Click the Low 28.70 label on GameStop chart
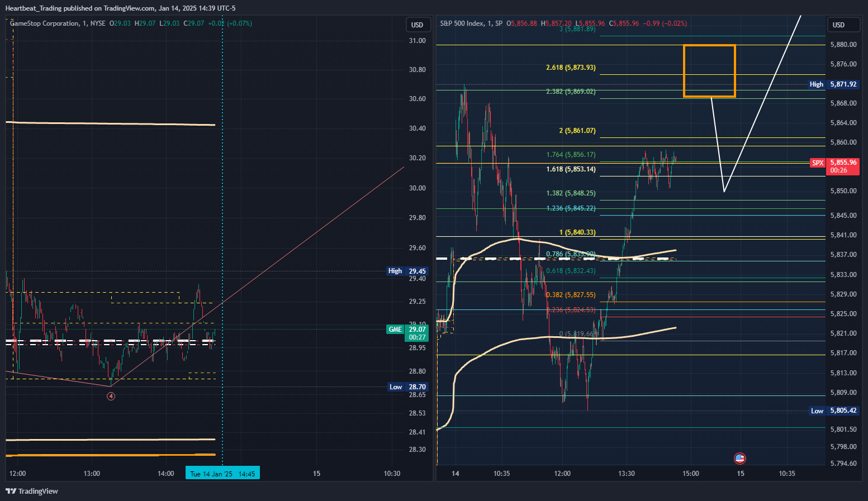Screen dimensions: 868x501 408,387
